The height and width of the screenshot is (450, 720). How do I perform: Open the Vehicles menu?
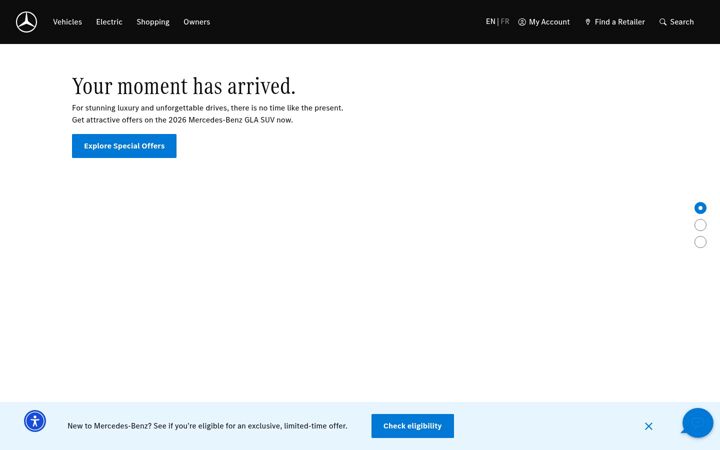point(68,22)
